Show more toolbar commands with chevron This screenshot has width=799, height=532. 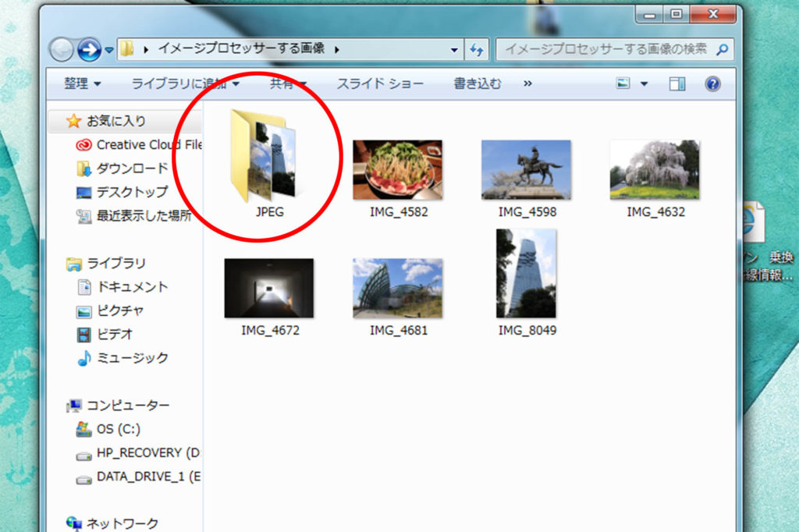pos(528,83)
